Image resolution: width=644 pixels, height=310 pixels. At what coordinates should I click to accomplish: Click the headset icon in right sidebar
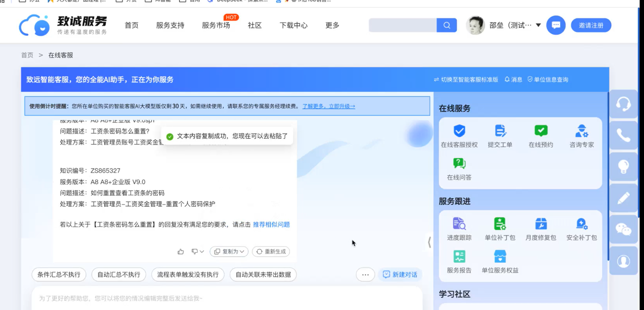pyautogui.click(x=623, y=104)
